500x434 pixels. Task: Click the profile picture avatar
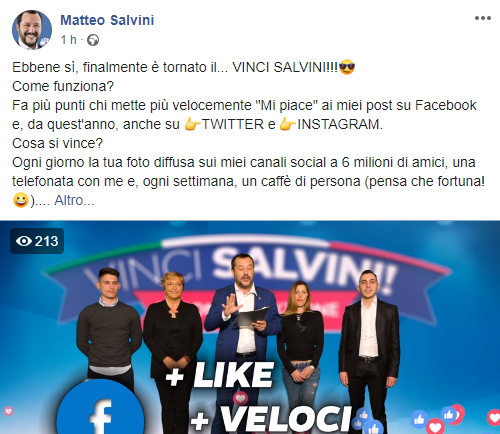(32, 30)
